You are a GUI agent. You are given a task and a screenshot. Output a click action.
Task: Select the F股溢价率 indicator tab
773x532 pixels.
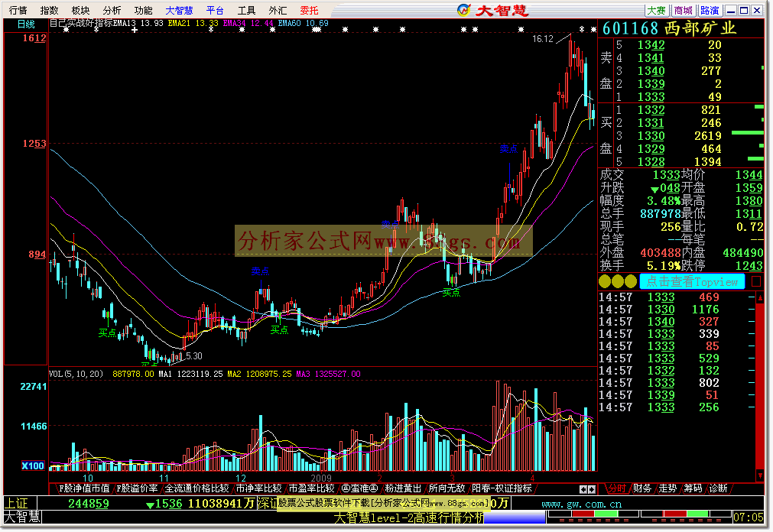[137, 488]
